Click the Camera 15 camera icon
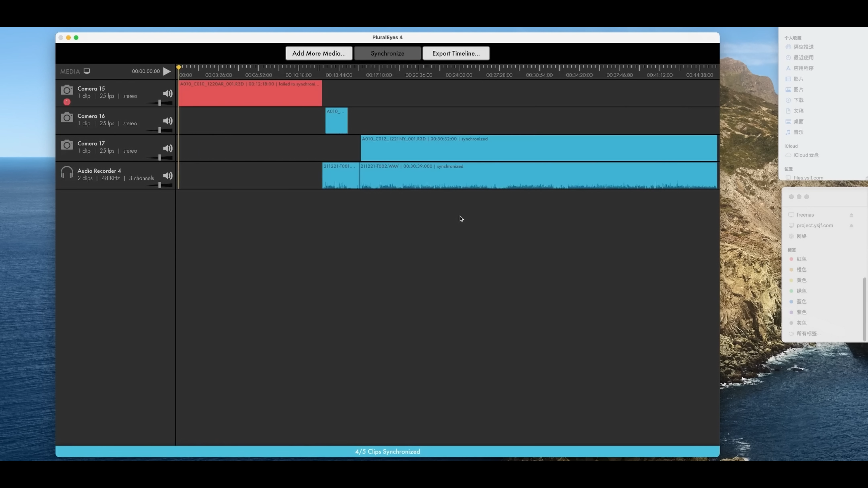868x488 pixels. (67, 90)
